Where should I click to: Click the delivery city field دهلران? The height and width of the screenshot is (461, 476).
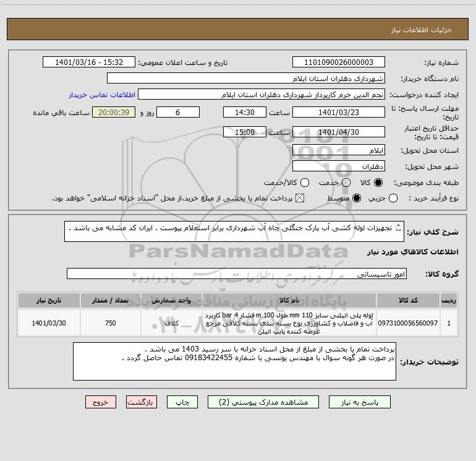339,166
